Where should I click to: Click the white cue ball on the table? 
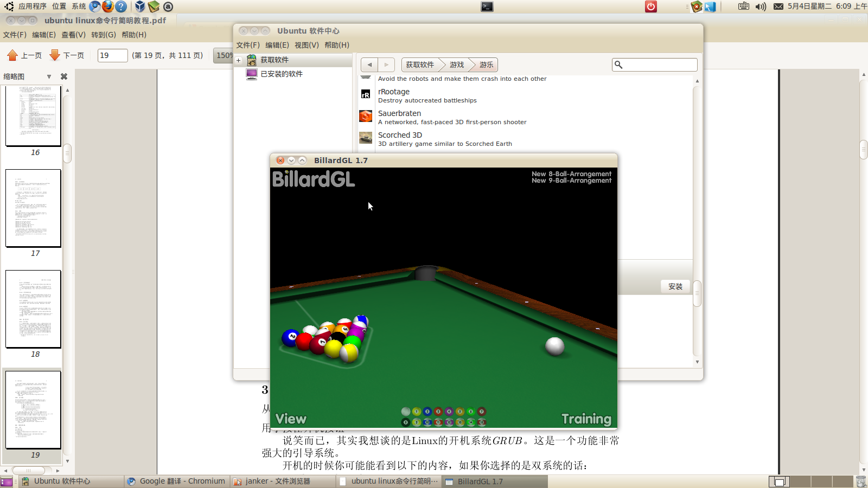(554, 346)
